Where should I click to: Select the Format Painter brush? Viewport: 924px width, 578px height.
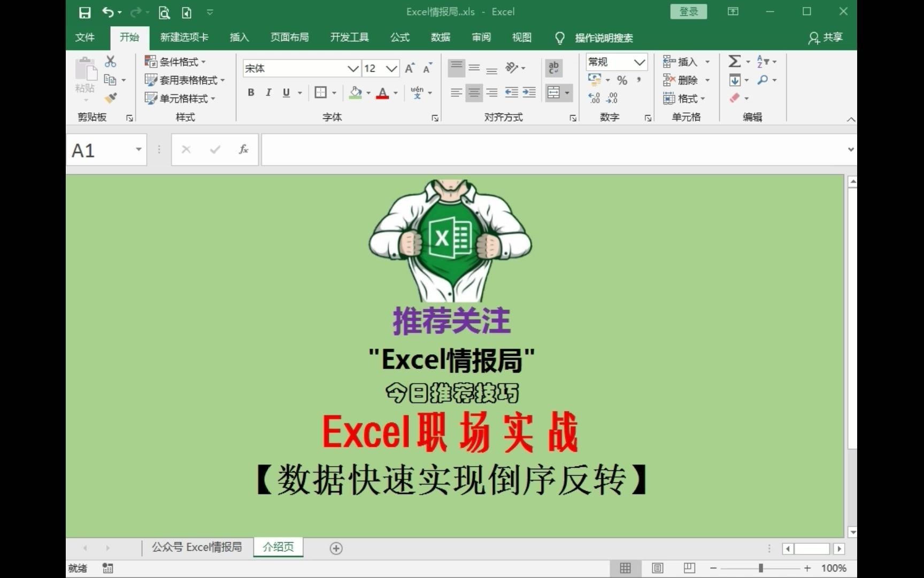(111, 98)
